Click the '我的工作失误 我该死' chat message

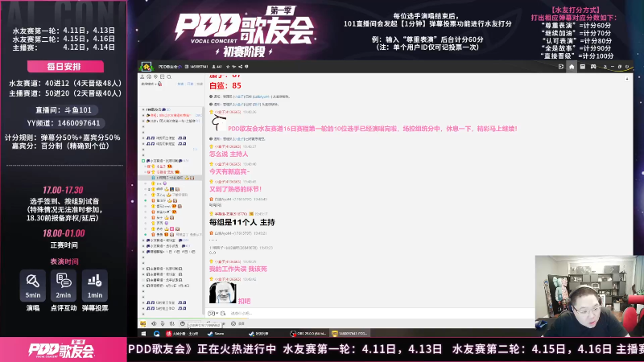pos(238,269)
